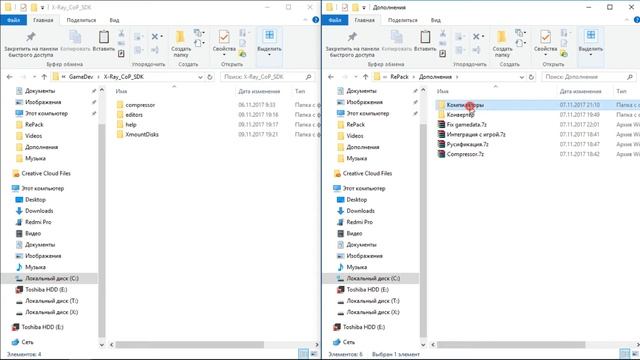Click Back arrow in right window navigation
The height and width of the screenshot is (360, 640).
coord(331,77)
